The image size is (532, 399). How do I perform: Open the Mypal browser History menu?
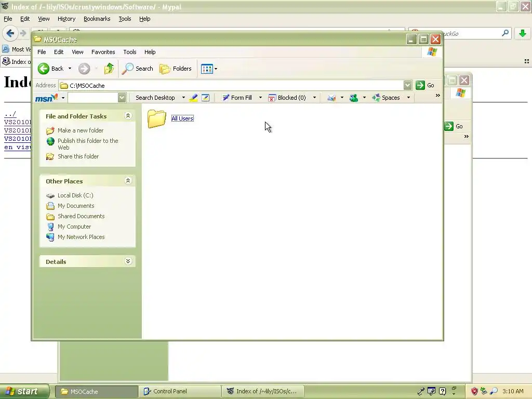66,19
